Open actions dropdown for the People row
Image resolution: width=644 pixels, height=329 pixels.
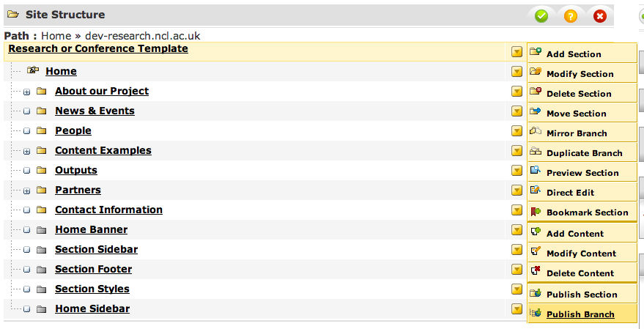pos(517,131)
